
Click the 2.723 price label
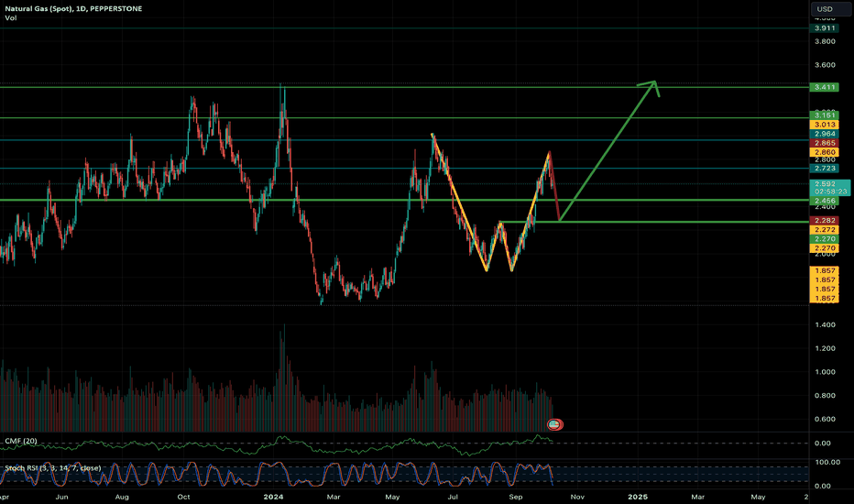pyautogui.click(x=825, y=169)
